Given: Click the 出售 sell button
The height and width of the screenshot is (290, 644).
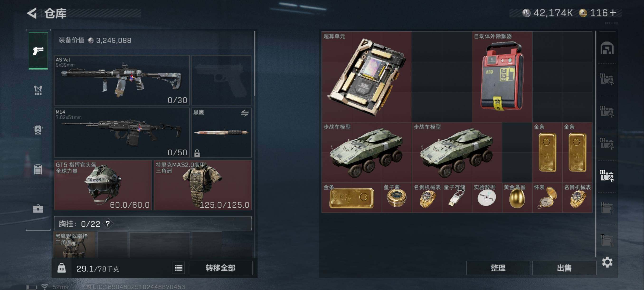Looking at the screenshot, I should tap(564, 268).
